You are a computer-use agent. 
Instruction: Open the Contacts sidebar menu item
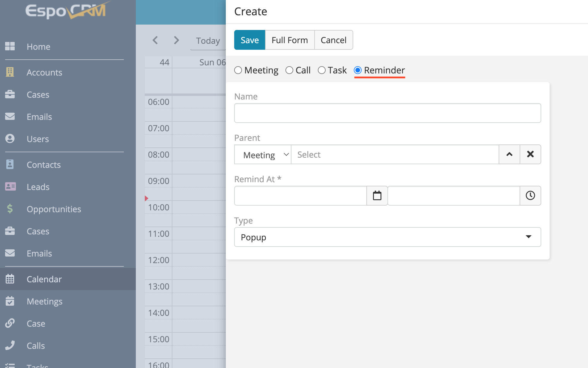coord(44,165)
